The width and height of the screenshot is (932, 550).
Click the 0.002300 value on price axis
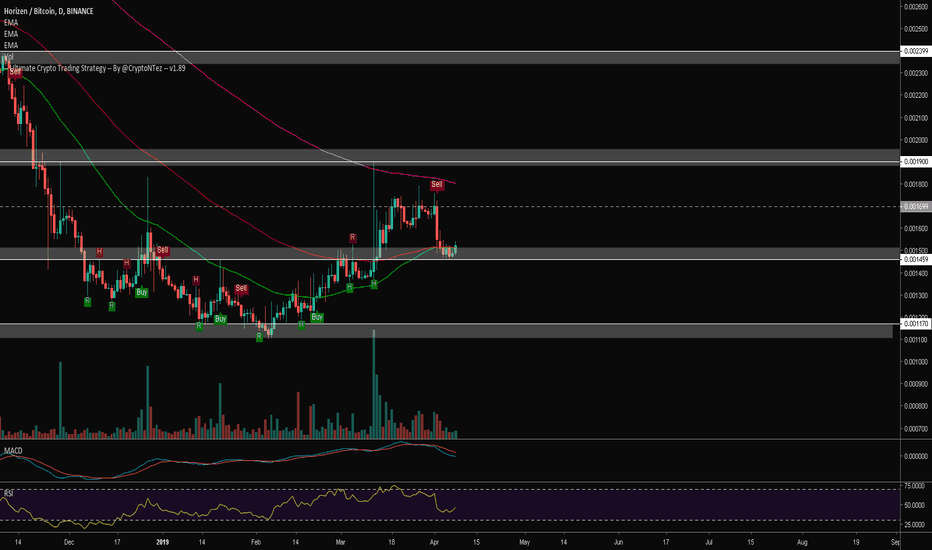coord(916,73)
